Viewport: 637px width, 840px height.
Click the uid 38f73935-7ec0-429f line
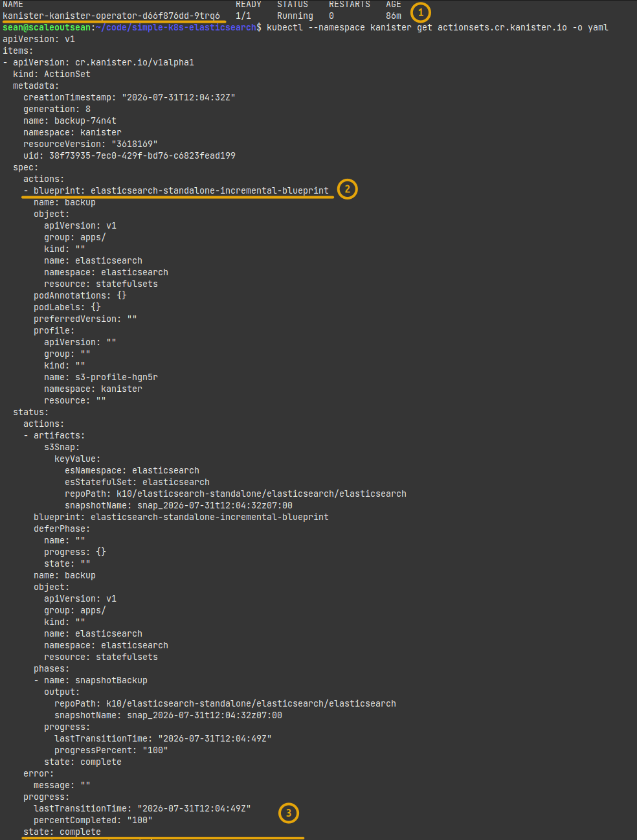129,155
